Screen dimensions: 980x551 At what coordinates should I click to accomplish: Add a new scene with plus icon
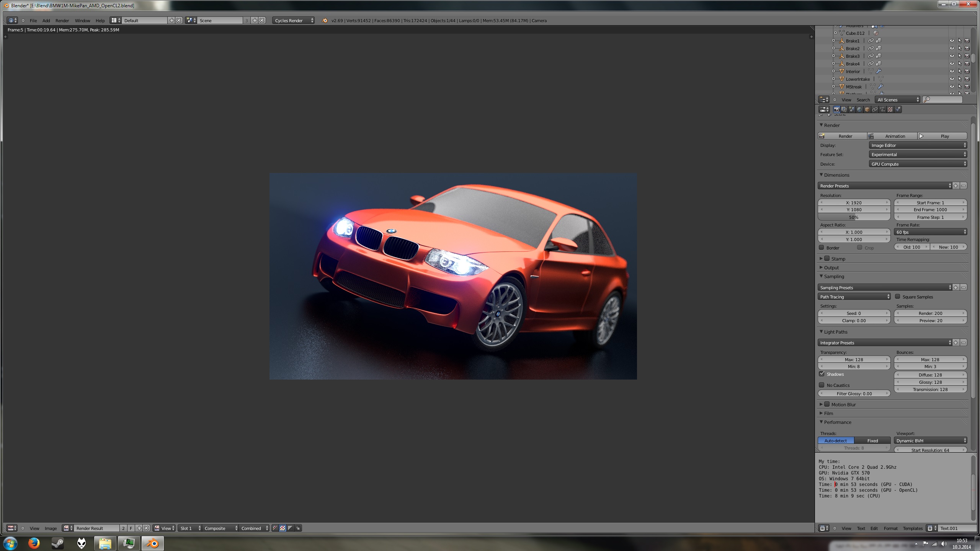(x=255, y=20)
